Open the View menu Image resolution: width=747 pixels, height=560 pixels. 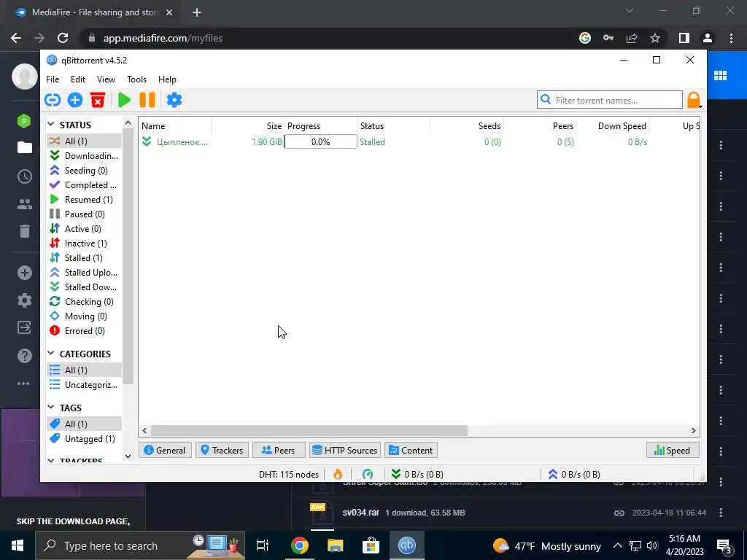click(106, 79)
